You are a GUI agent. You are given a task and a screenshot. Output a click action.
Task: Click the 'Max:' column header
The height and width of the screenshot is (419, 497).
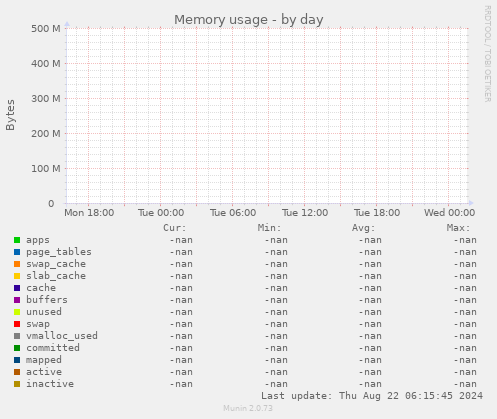tap(458, 228)
